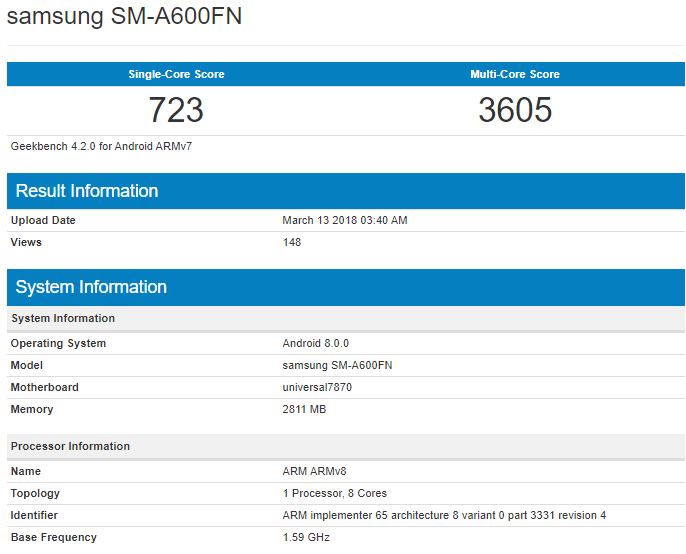Select the Memory label
This screenshot has width=686, height=554.
[x=32, y=409]
